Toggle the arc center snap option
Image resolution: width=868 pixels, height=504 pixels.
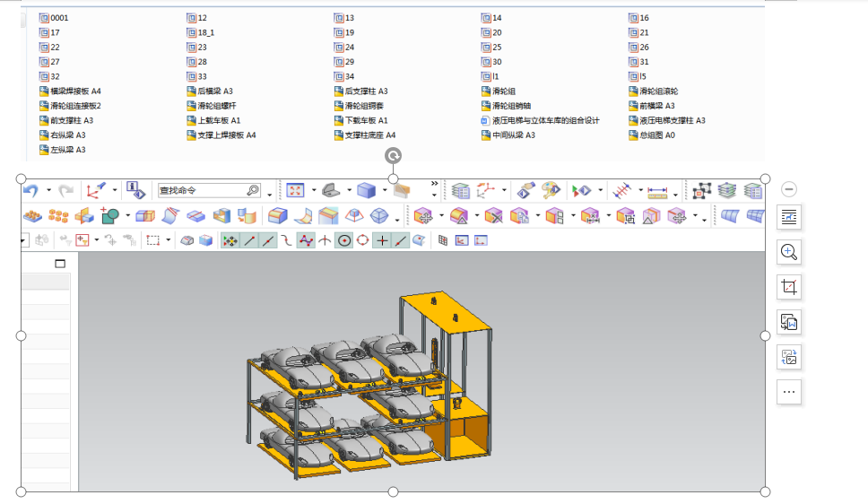pos(344,240)
